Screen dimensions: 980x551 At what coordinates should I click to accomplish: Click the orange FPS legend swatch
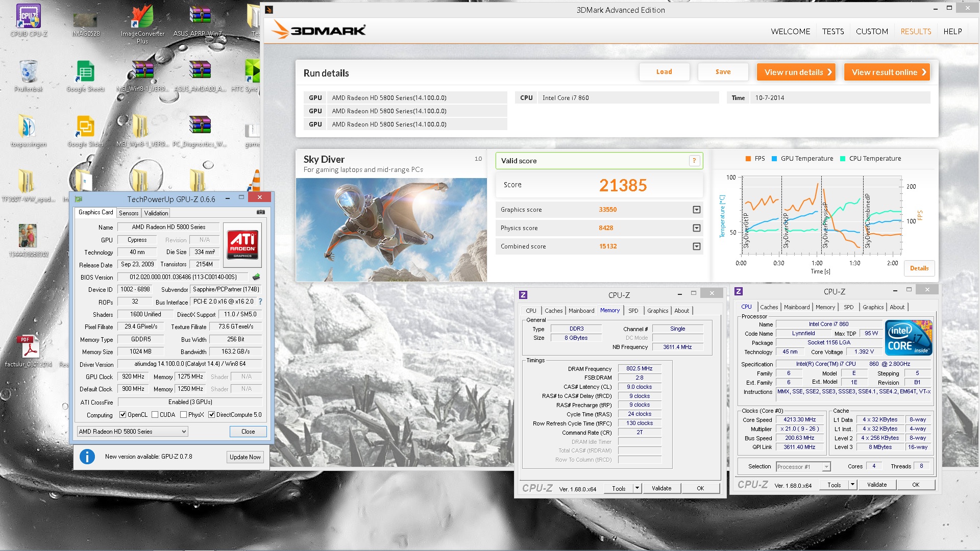pyautogui.click(x=748, y=159)
